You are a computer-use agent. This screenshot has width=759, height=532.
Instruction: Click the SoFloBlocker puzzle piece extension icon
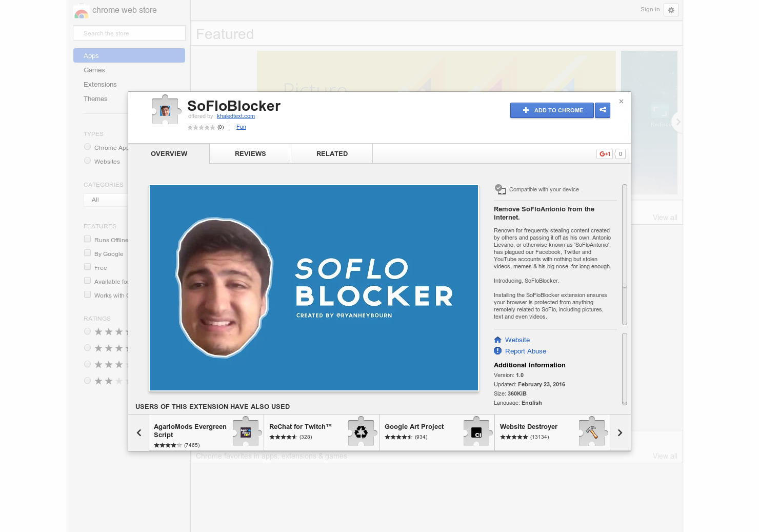pos(166,109)
